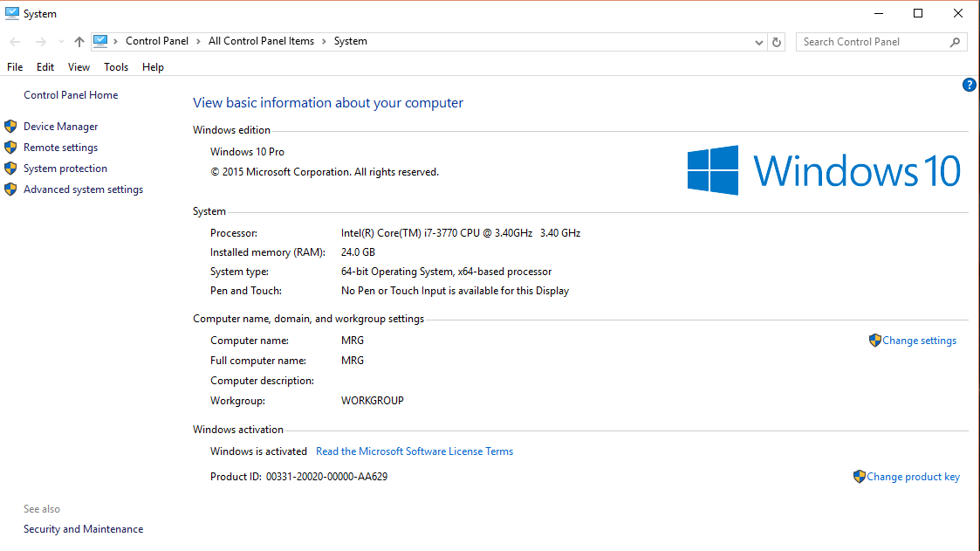Open the recent locations dropdown arrow
This screenshot has height=551, width=980.
point(61,42)
